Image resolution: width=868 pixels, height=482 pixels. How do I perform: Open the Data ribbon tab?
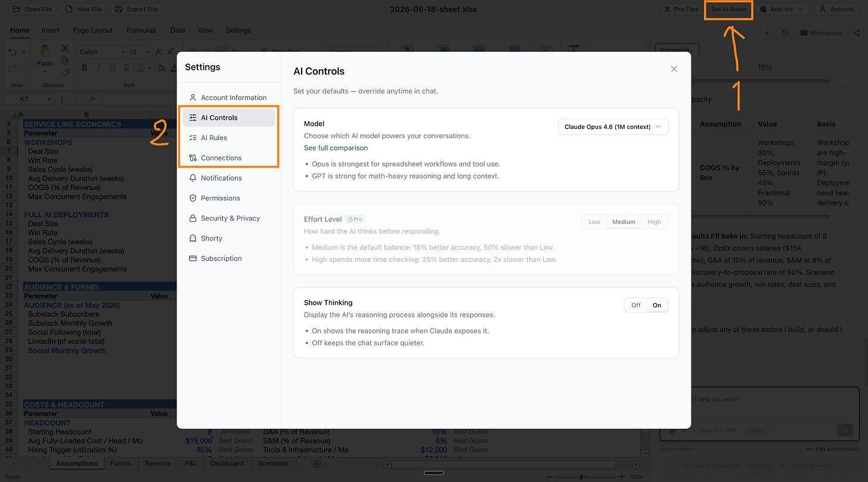pos(178,30)
